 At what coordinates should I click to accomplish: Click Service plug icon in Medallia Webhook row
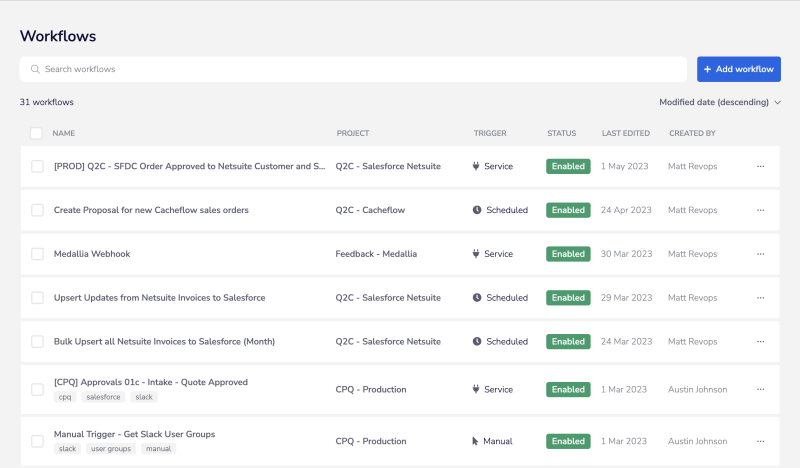pos(476,254)
